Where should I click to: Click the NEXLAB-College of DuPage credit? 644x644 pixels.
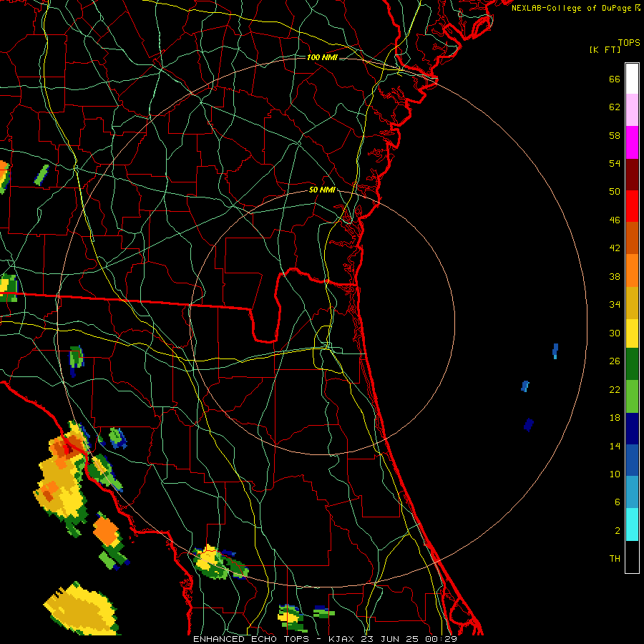coord(576,8)
